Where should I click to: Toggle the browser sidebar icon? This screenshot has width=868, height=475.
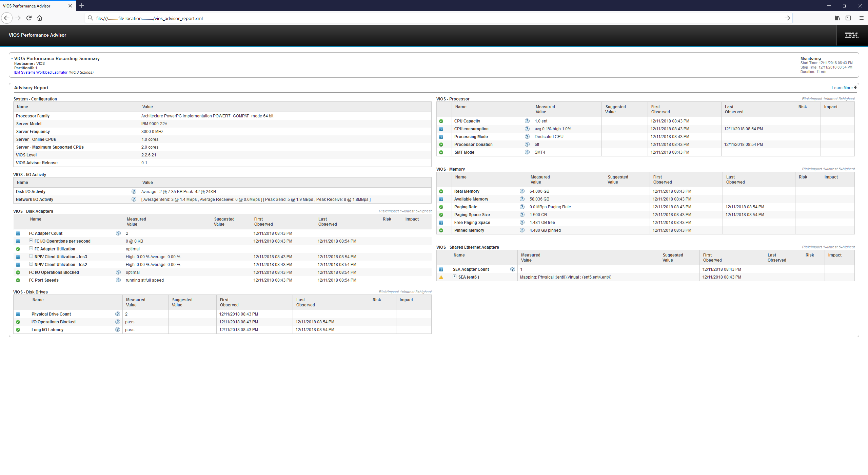coord(848,18)
